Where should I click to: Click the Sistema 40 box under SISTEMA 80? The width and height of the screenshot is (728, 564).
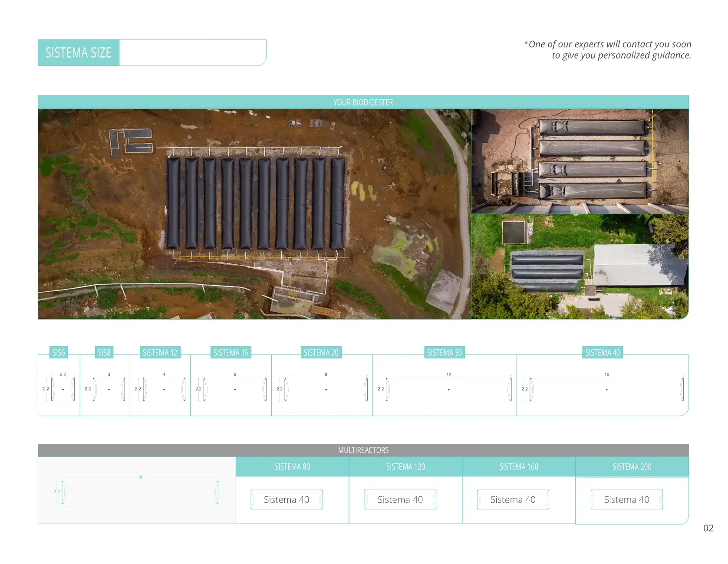click(287, 500)
